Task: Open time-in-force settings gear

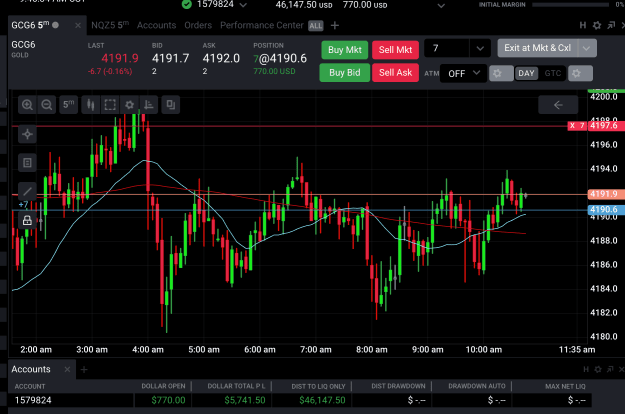Action: tap(580, 74)
